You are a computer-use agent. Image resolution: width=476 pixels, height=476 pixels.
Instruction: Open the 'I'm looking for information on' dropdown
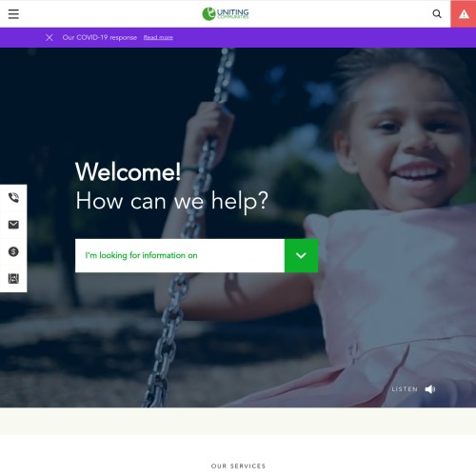point(180,255)
